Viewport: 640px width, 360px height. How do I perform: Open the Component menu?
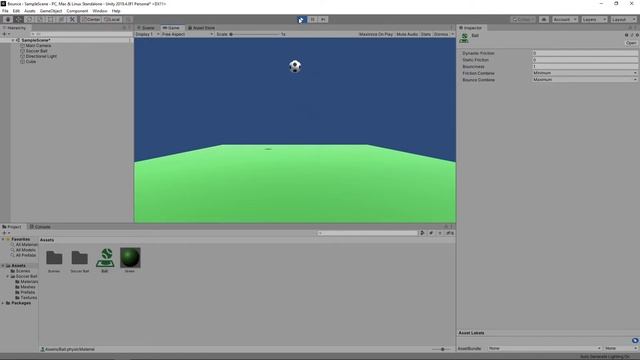click(77, 11)
